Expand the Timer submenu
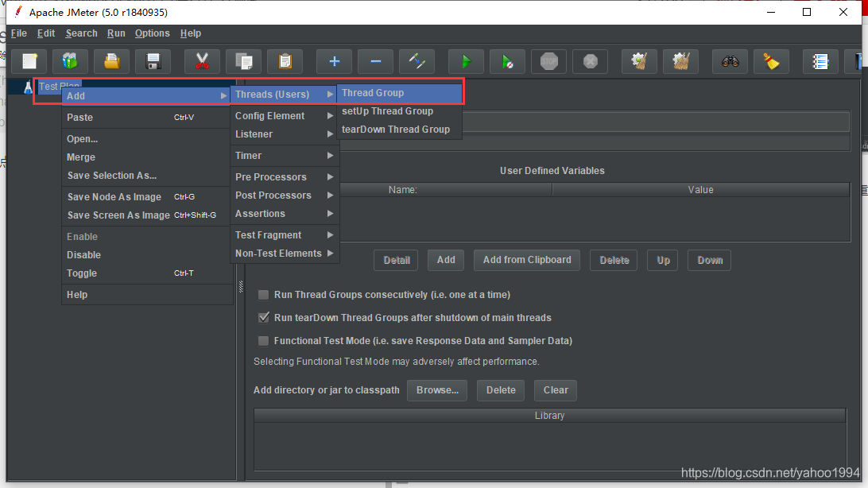This screenshot has height=488, width=868. pyautogui.click(x=284, y=156)
